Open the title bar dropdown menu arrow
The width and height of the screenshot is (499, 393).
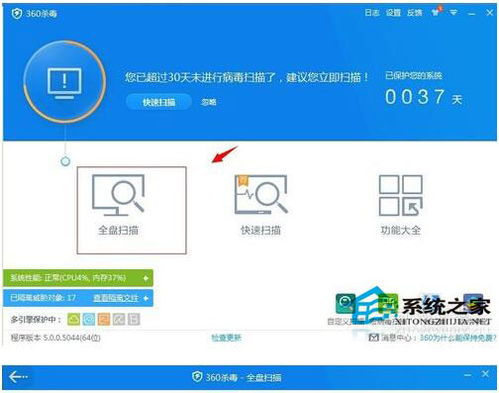pos(453,13)
